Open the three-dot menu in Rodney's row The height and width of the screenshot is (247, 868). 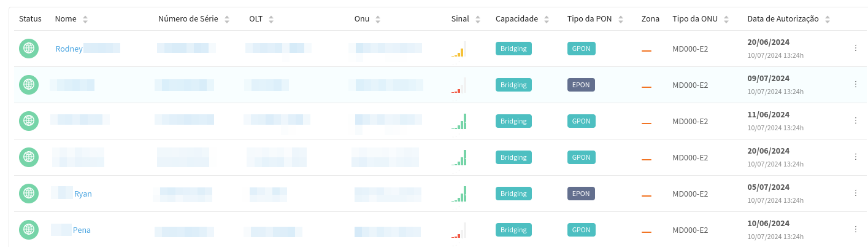[855, 48]
